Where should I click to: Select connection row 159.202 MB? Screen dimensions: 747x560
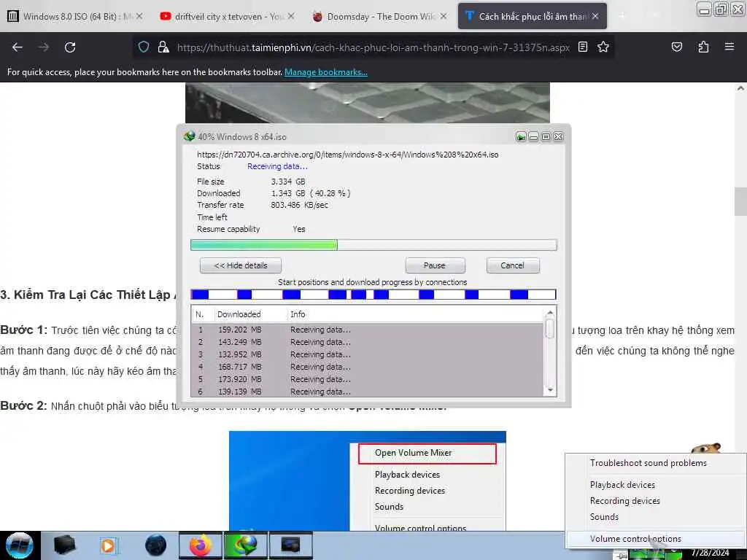(x=367, y=330)
